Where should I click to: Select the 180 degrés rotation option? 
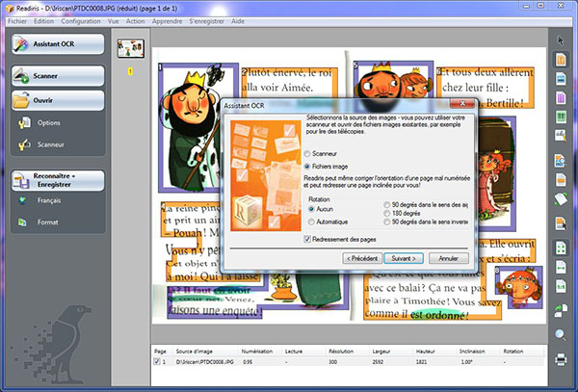coord(386,214)
